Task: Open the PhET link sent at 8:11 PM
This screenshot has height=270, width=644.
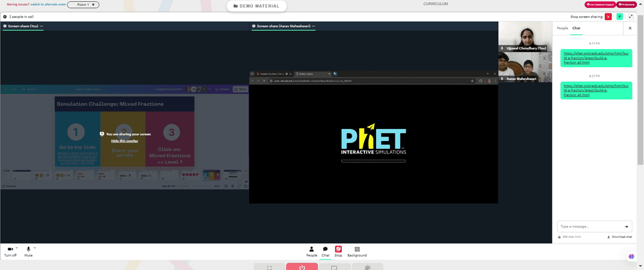Action: pos(596,58)
